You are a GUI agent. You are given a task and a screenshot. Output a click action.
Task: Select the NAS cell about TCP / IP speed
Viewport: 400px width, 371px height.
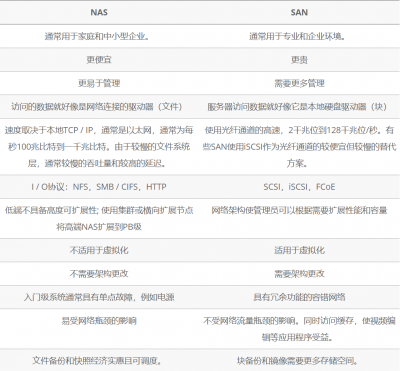tap(99, 147)
